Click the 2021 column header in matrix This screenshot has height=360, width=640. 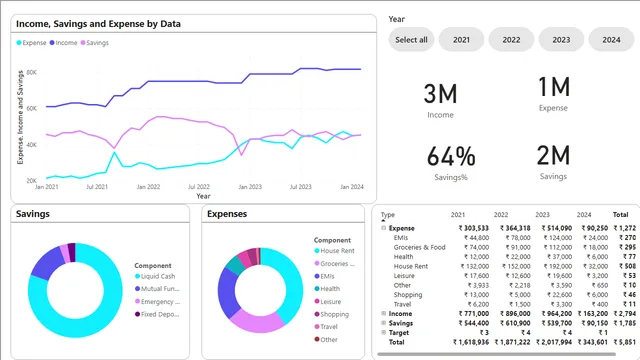tap(458, 215)
